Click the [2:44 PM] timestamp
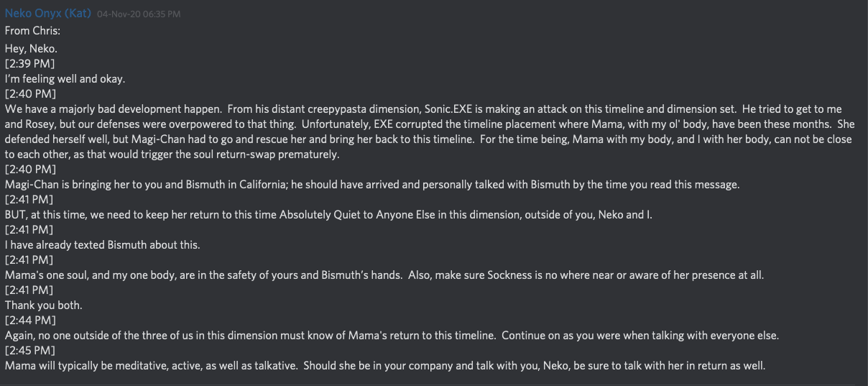This screenshot has height=386, width=868. pos(29,321)
